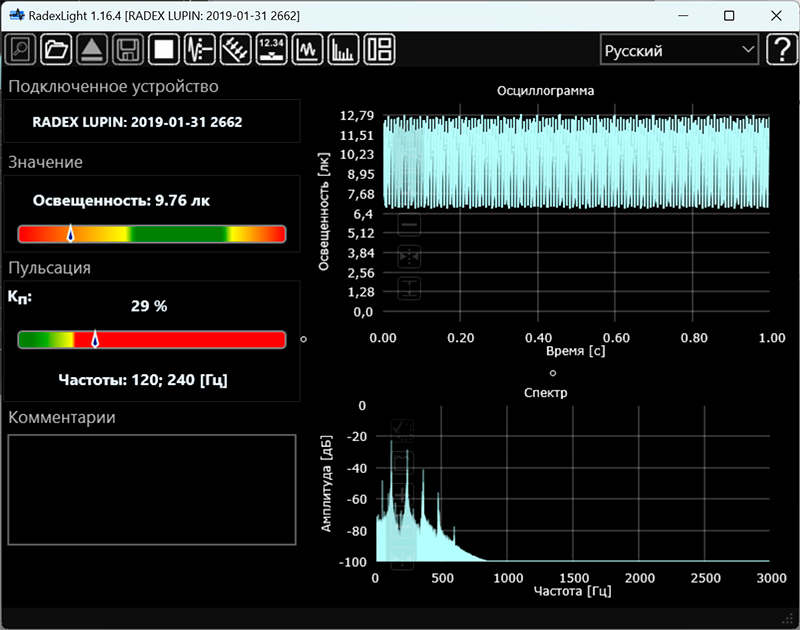Click the pulsation Кп scale marker
The image size is (800, 630).
coord(95,340)
